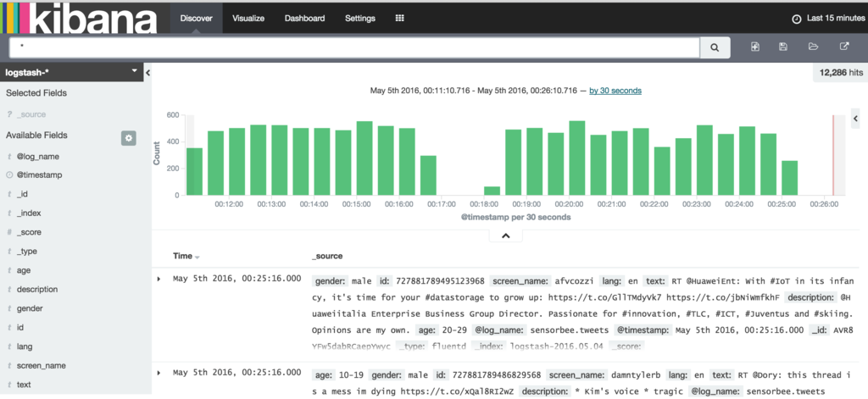Save the current search via the disk icon

coord(783,47)
